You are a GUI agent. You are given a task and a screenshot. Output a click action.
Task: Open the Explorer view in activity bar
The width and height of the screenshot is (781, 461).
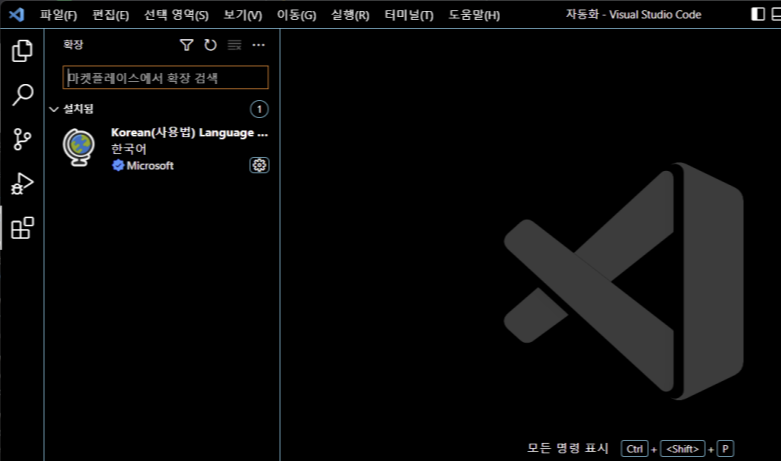[x=22, y=50]
